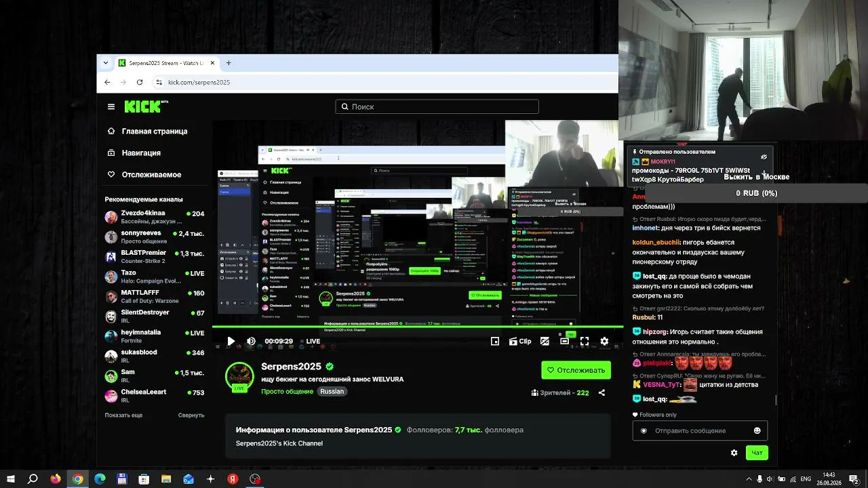
Task: Open Microsoft Edge from the taskbar
Action: (100, 479)
